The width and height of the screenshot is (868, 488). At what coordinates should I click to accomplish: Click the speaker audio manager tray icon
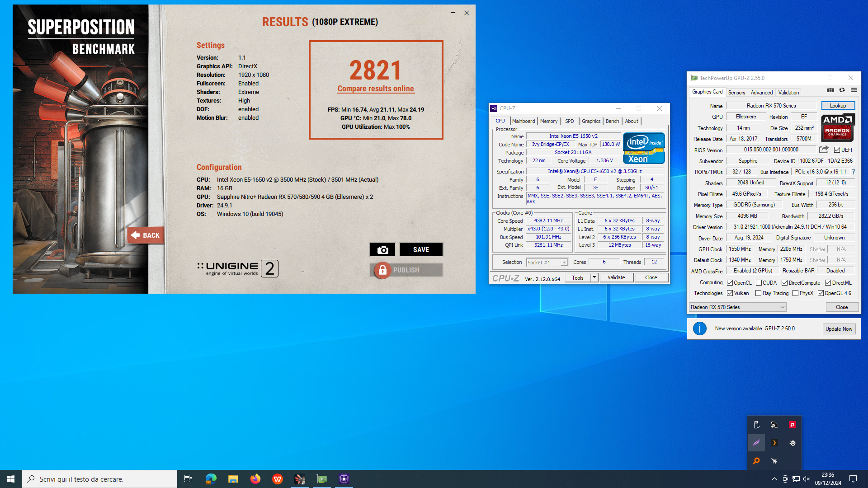[x=774, y=425]
